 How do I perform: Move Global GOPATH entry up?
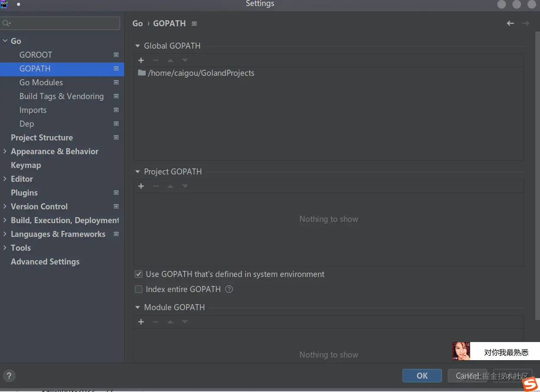170,60
